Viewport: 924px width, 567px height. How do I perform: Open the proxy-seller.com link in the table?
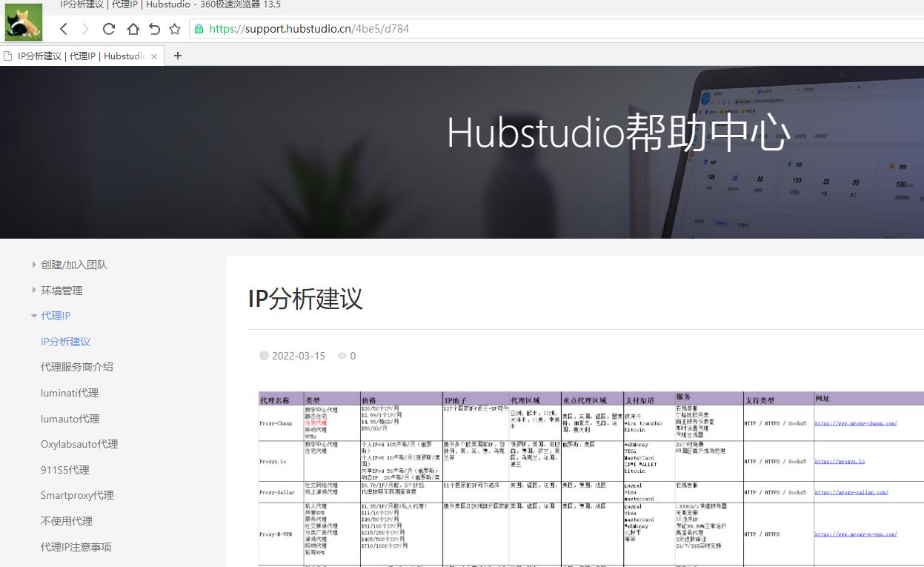coord(851,492)
